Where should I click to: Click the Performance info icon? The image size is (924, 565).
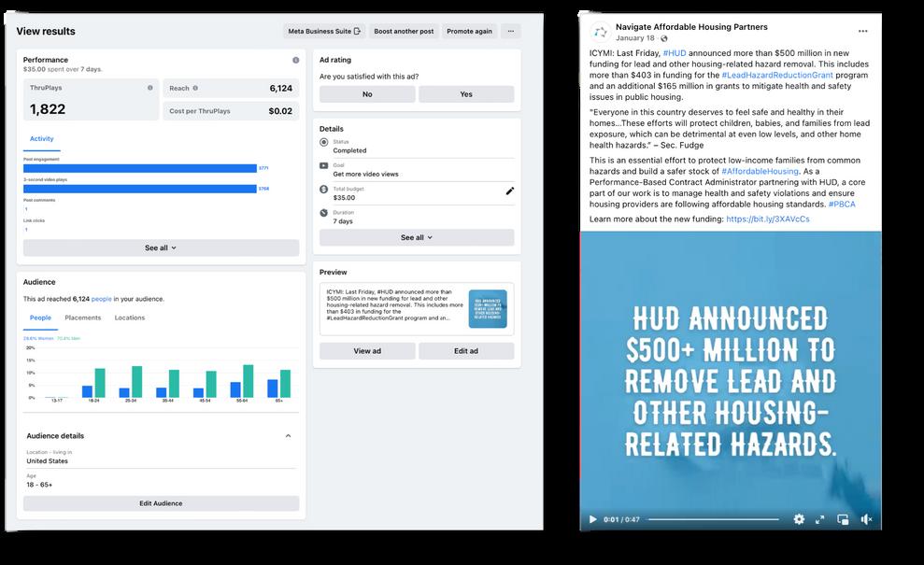tap(296, 60)
